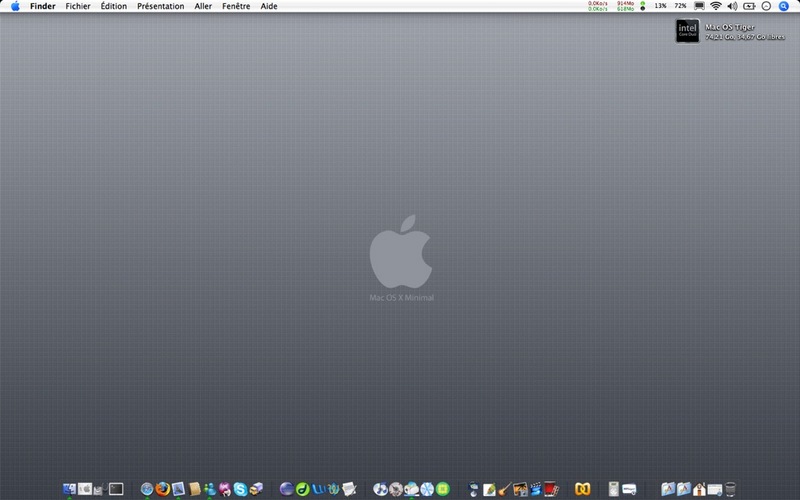Open the Wi-Fi status menu
Viewport: 800px width, 500px height.
coord(716,6)
